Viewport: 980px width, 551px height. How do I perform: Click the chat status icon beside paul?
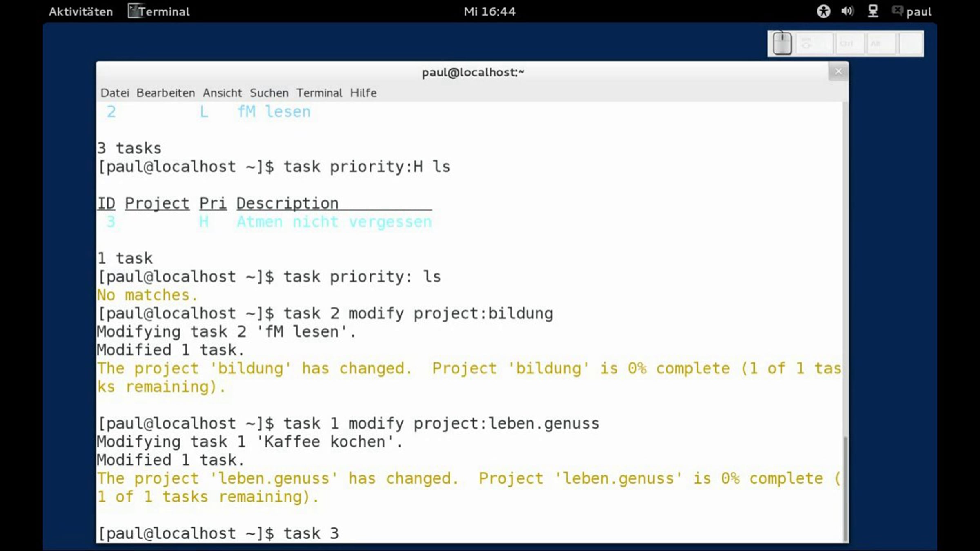tap(897, 11)
